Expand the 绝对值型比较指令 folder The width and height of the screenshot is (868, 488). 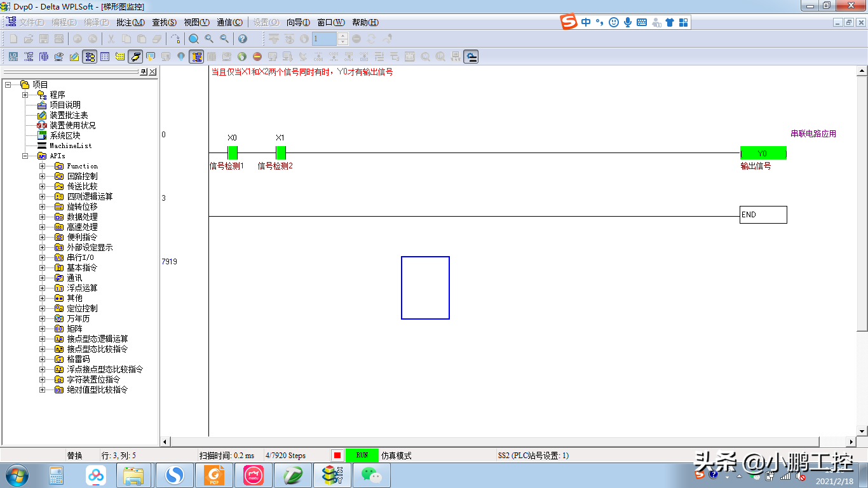(43, 390)
